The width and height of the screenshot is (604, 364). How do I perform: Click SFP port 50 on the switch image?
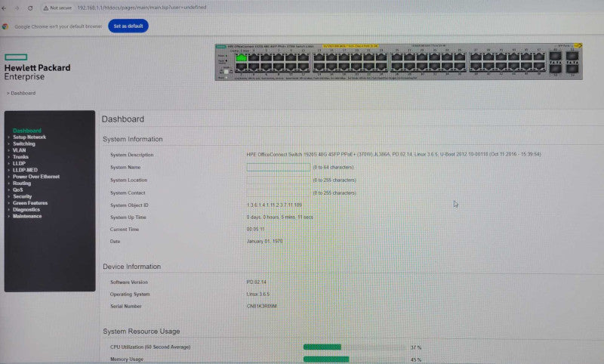coord(555,69)
